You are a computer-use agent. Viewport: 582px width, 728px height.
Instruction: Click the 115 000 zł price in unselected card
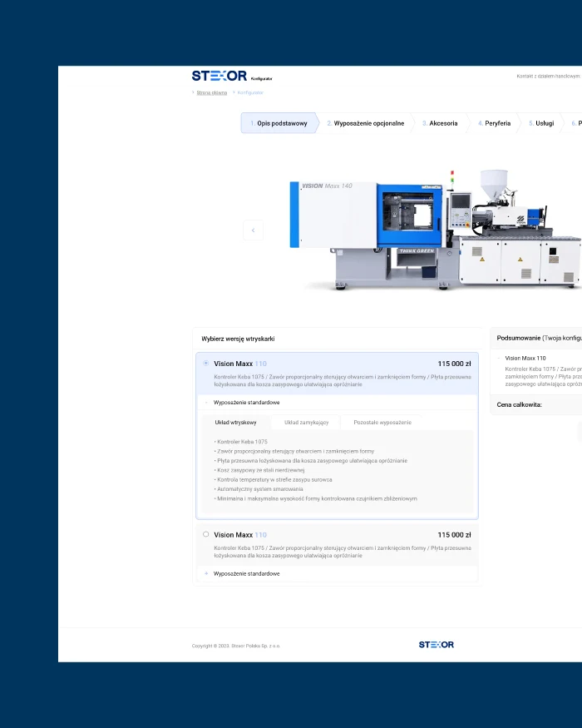click(x=454, y=535)
